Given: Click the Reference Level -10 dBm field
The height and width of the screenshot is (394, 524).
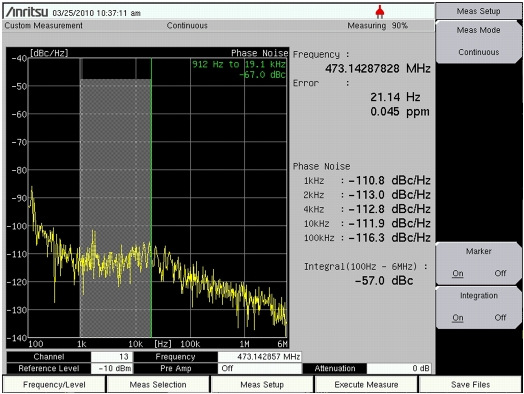Looking at the screenshot, I should coord(112,368).
